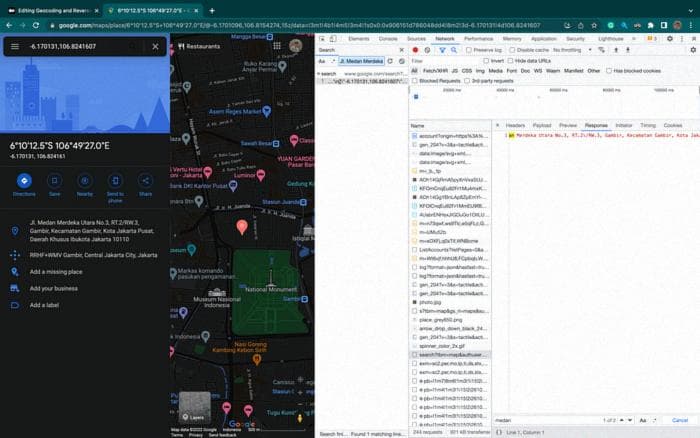
Task: Toggle the network filter funnel icon
Action: (442, 50)
